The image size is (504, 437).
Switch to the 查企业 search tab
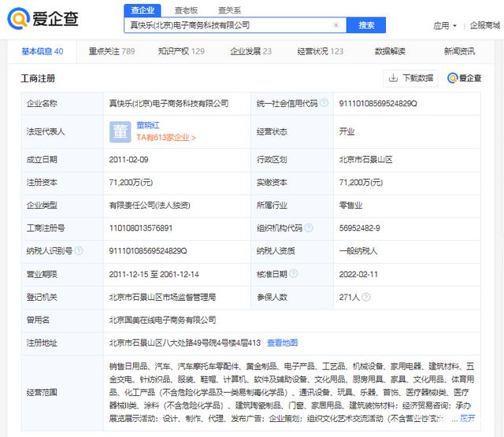pyautogui.click(x=143, y=10)
